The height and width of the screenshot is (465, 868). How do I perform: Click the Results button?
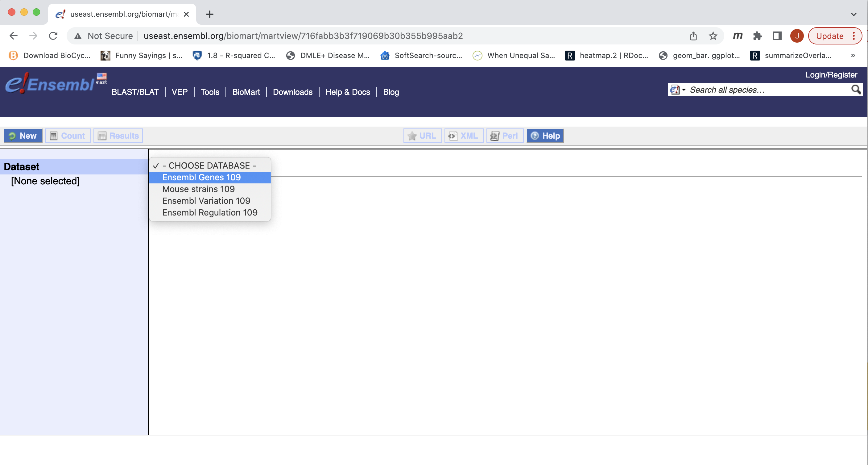pyautogui.click(x=118, y=136)
